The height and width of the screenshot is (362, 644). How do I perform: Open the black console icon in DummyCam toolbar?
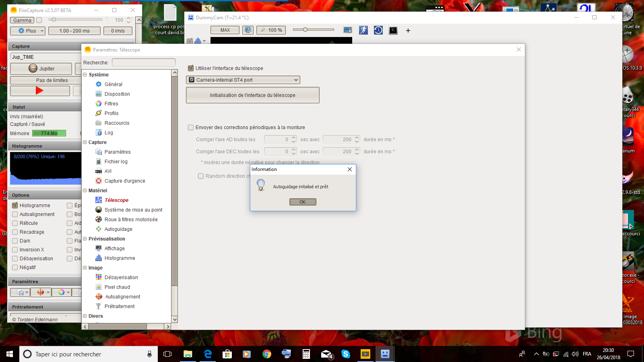click(x=393, y=30)
